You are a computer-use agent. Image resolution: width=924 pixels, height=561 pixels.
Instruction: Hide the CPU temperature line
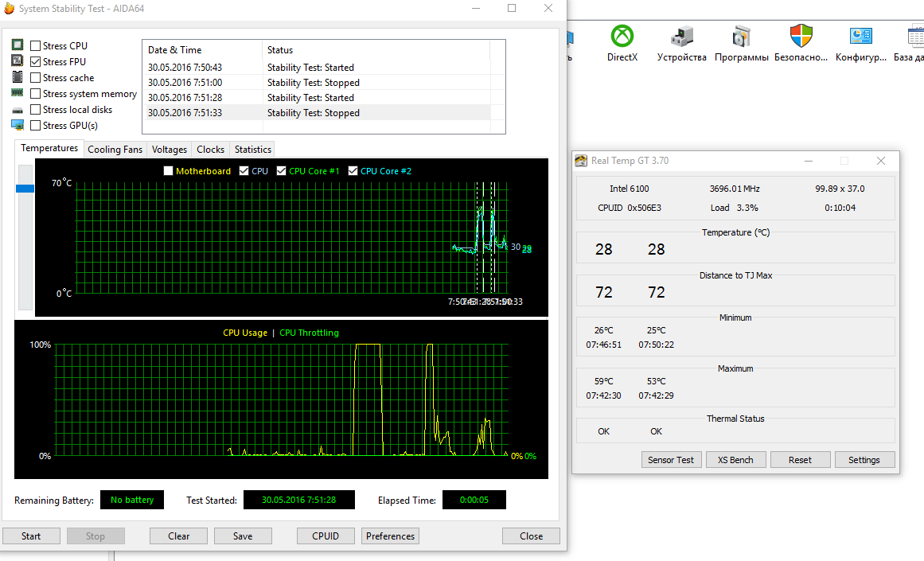(x=244, y=171)
